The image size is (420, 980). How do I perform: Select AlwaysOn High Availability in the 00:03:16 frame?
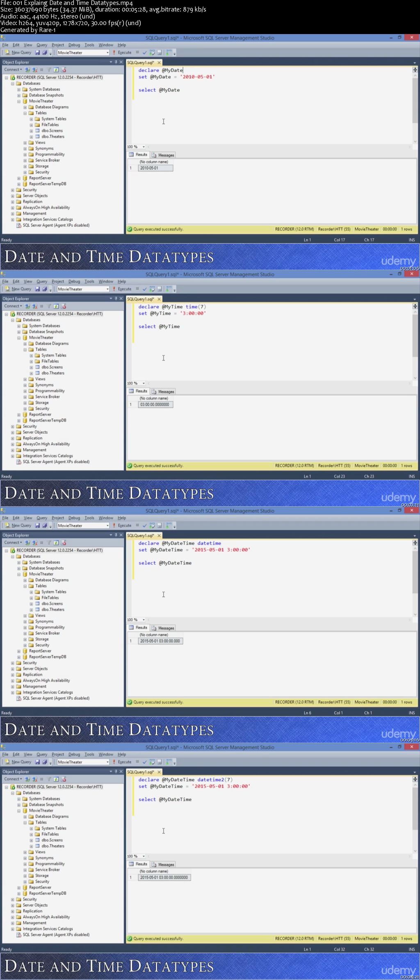(46, 681)
